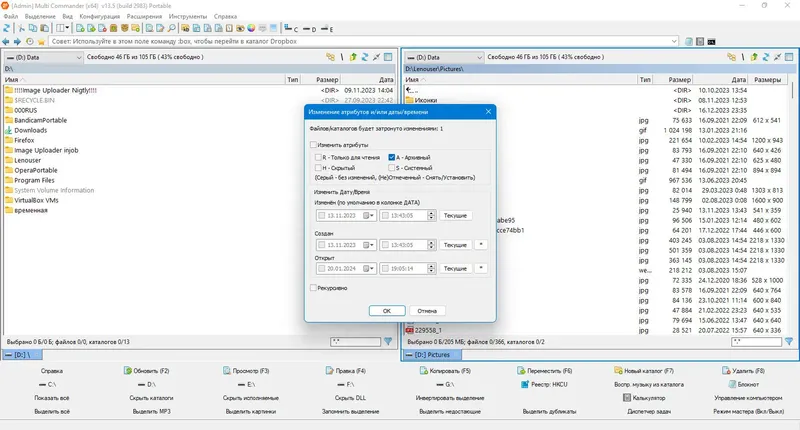Open the Конфигурация menu

click(99, 16)
